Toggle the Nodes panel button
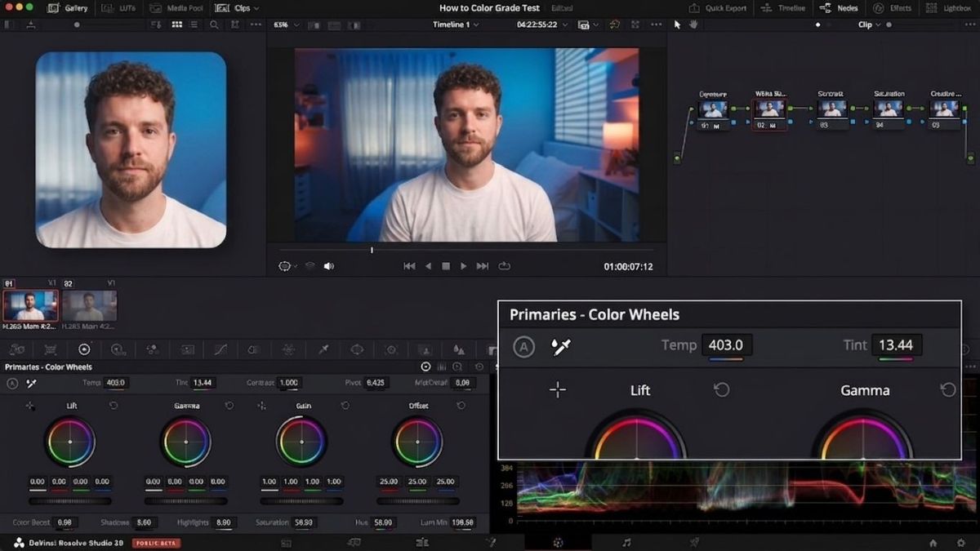Screen dimensions: 980x551 (838, 7)
